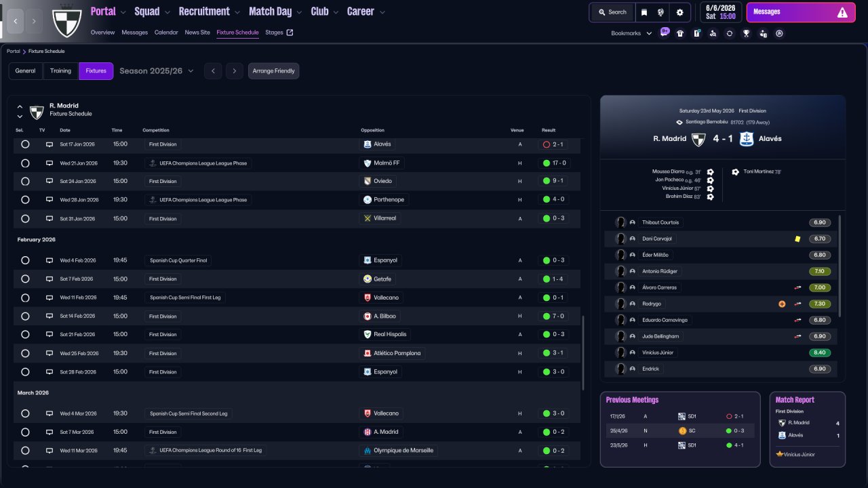This screenshot has width=868, height=488.
Task: Click the Villarreal club badge in Opposition
Action: [x=368, y=218]
